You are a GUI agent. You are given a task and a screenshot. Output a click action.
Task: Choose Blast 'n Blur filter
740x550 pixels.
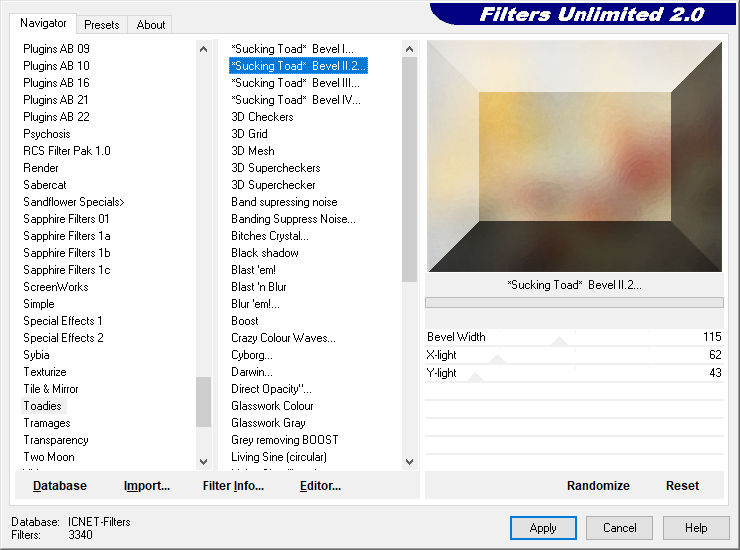point(259,287)
